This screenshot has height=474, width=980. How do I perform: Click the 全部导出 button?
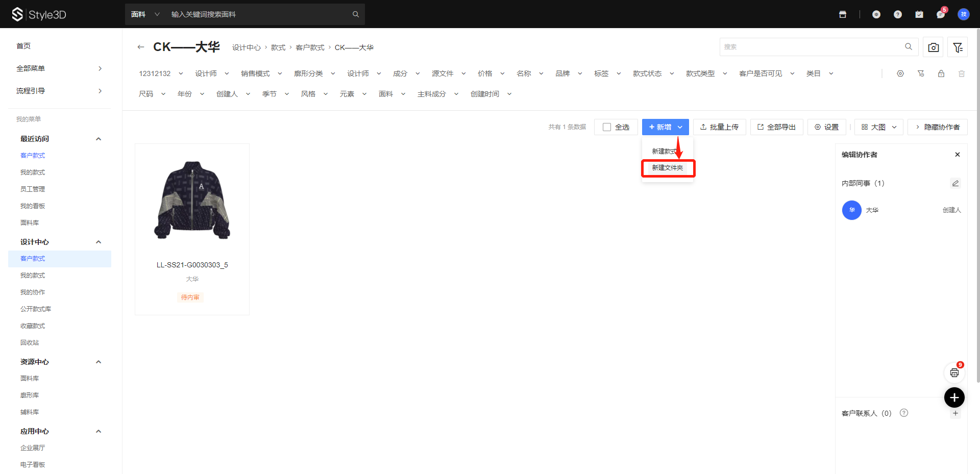click(x=776, y=127)
